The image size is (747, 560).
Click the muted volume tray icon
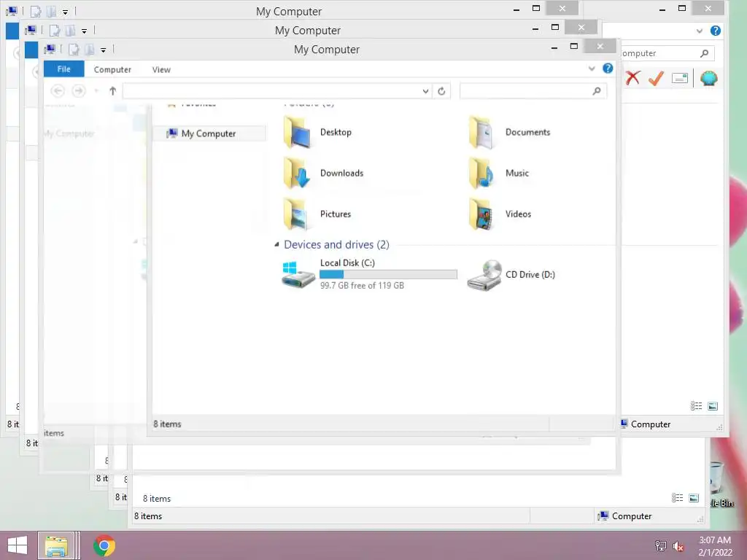tap(678, 546)
